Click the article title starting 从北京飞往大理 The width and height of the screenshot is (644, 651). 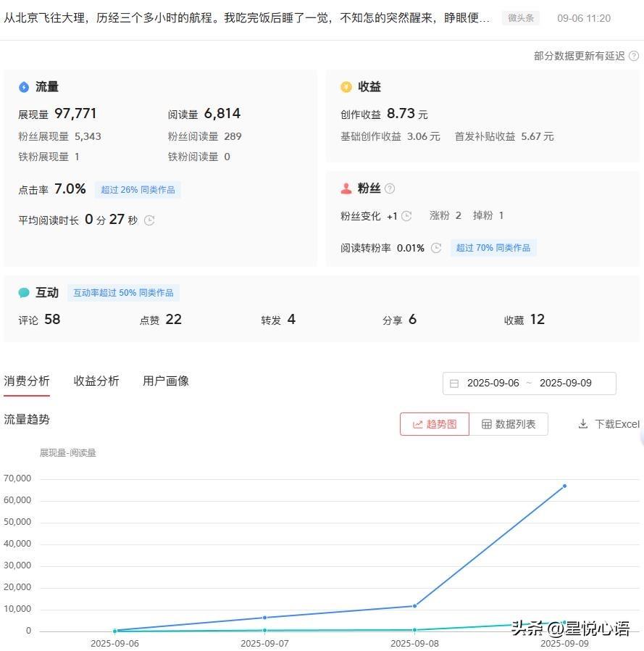[x=247, y=18]
